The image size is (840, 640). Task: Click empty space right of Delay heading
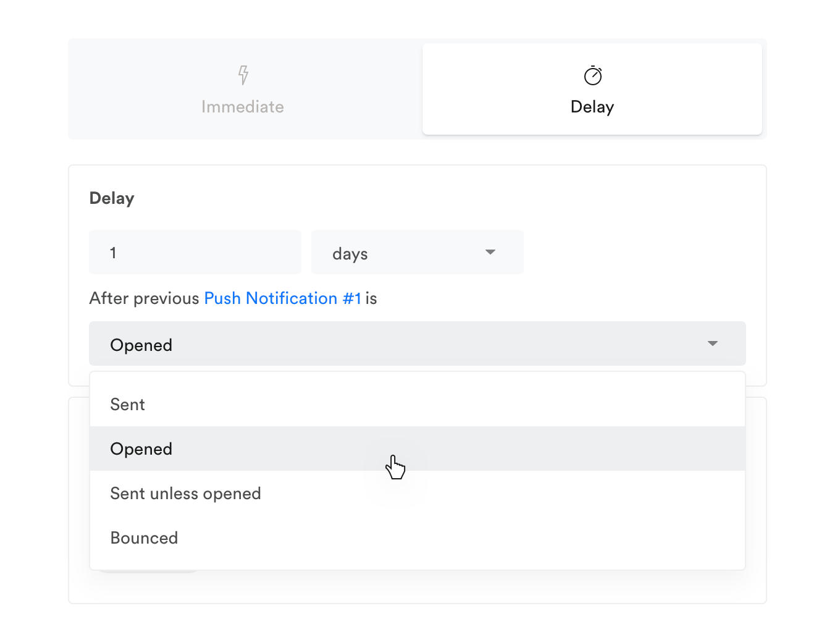pyautogui.click(x=432, y=198)
